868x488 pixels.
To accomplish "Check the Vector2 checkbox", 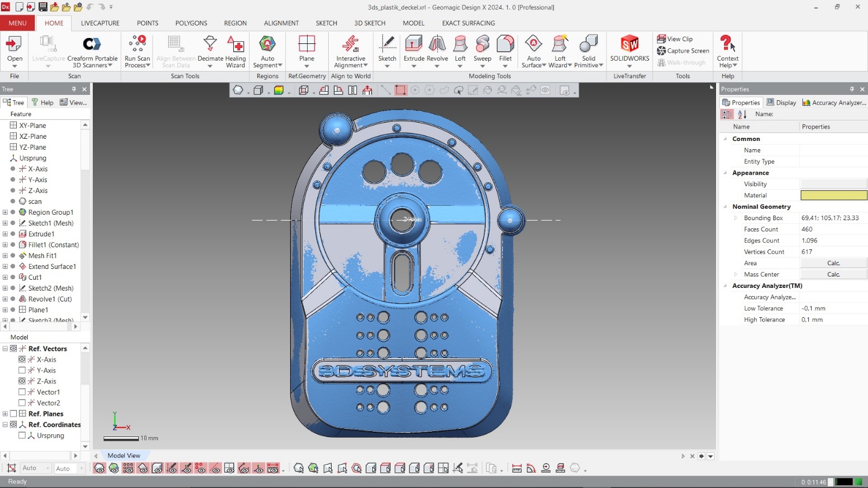I will coord(22,403).
